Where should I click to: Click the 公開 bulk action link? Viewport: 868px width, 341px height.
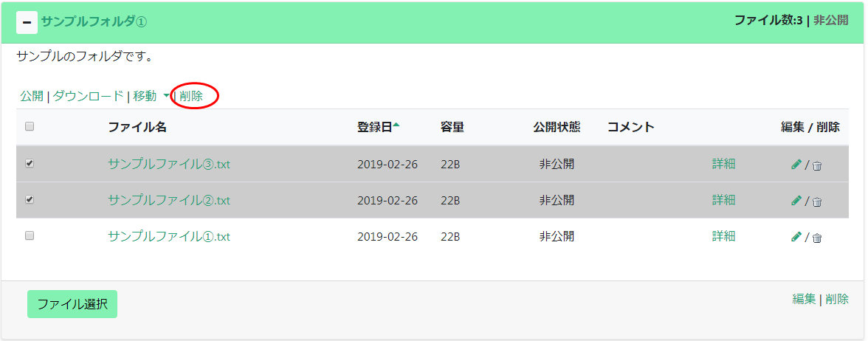[x=32, y=96]
